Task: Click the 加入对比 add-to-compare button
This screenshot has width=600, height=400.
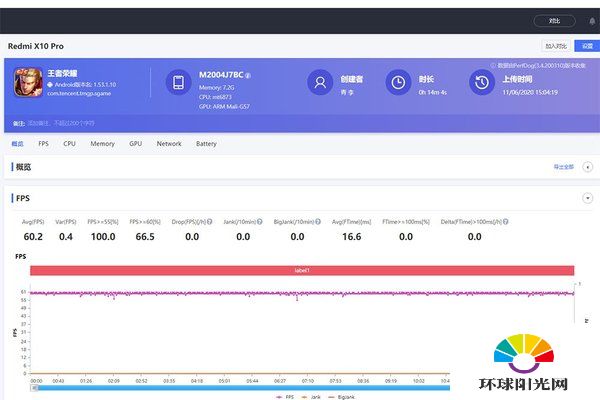Action: pos(556,46)
